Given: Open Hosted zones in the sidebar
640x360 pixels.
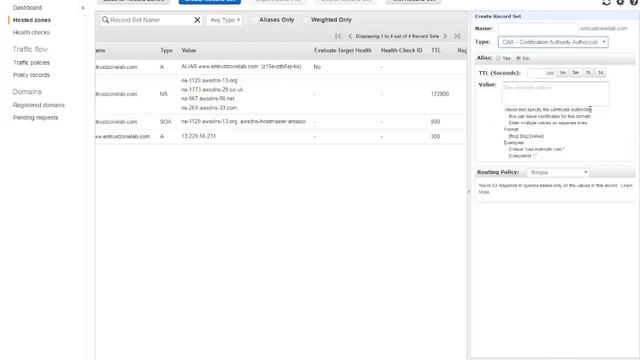Looking at the screenshot, I should coord(32,20).
